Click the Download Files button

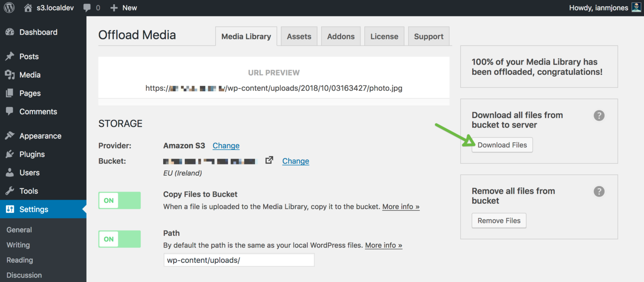coord(502,145)
